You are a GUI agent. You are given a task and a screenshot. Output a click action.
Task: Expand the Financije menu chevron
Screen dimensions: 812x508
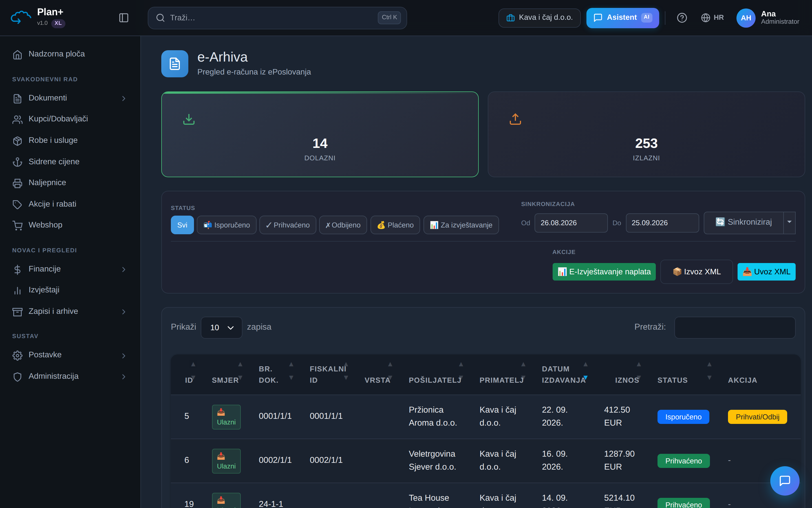pyautogui.click(x=123, y=269)
